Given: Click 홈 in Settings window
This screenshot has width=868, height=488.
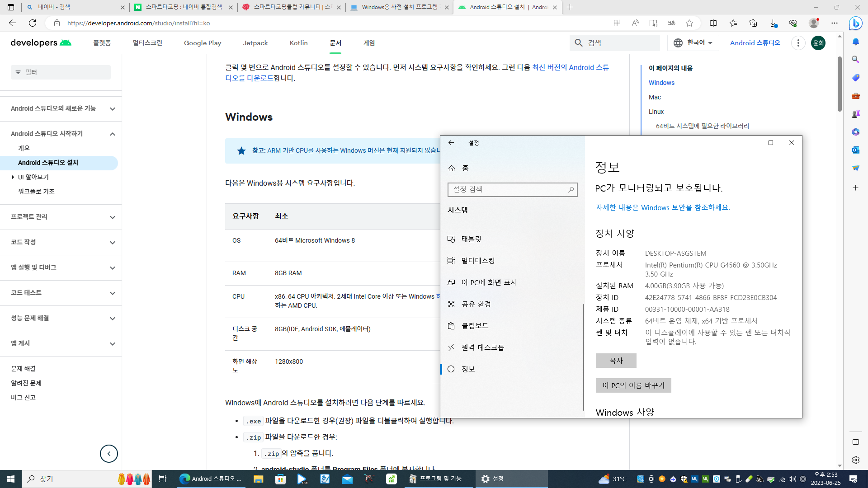Looking at the screenshot, I should tap(465, 169).
